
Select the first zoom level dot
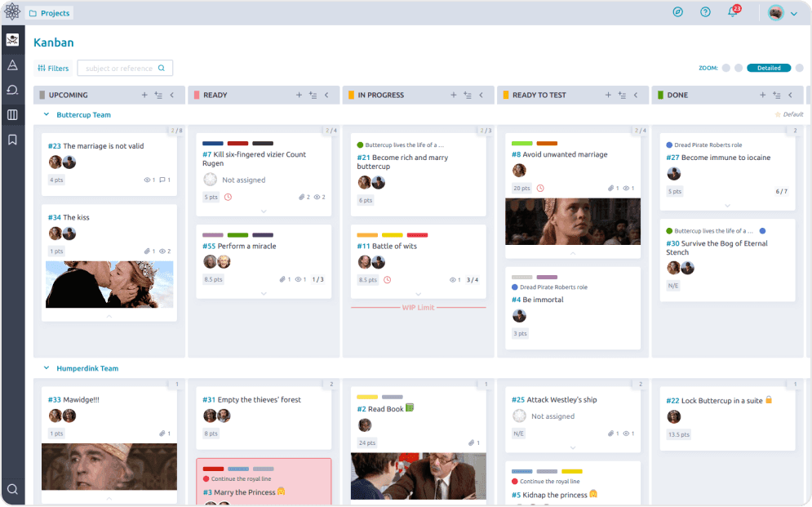pyautogui.click(x=725, y=69)
